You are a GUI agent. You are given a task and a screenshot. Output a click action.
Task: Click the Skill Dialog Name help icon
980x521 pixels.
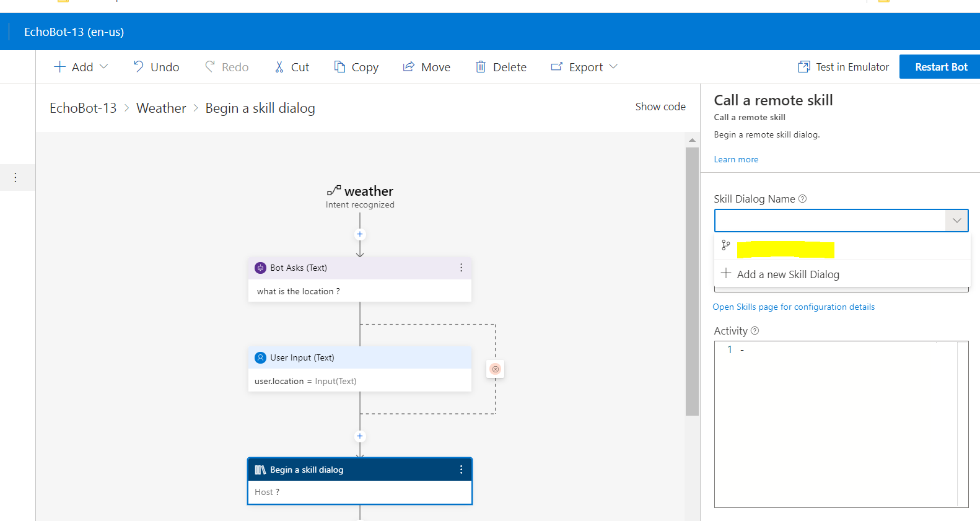[803, 199]
